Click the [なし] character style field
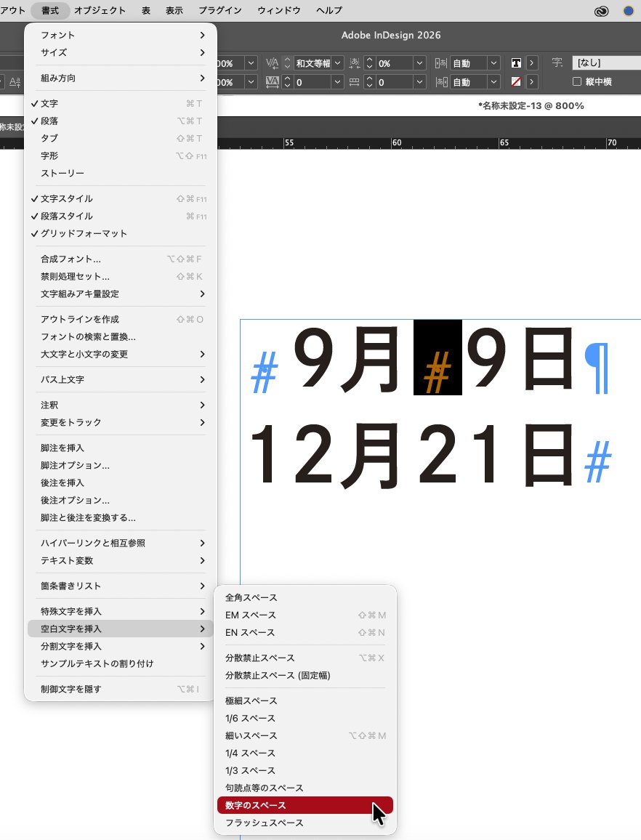Screen dimensions: 641x840 click(x=606, y=62)
